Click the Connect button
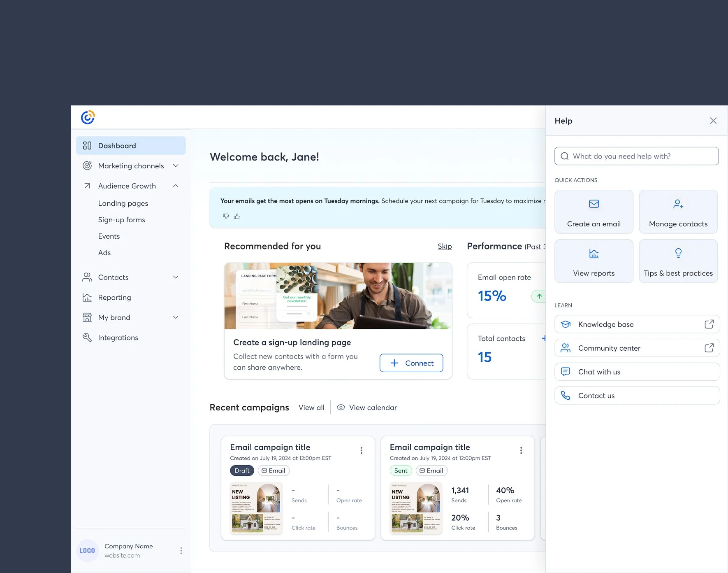Viewport: 728px width, 573px height. (x=411, y=363)
